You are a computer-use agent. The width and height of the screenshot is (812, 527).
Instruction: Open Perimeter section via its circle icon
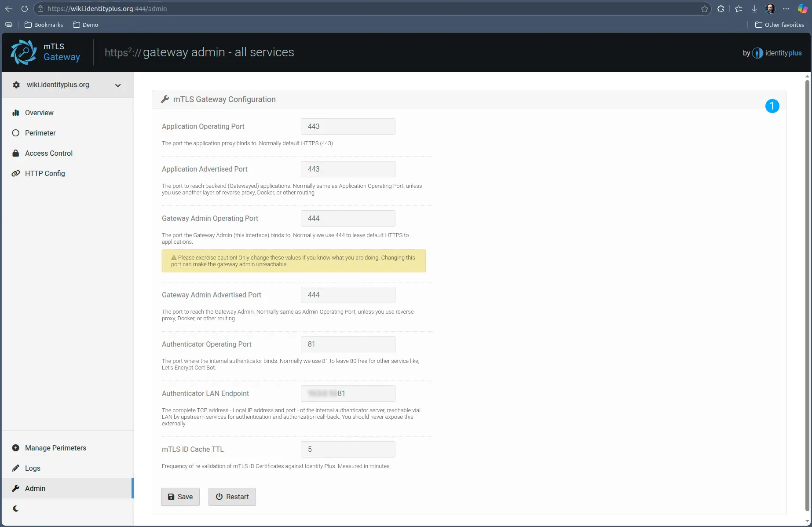[x=16, y=133]
